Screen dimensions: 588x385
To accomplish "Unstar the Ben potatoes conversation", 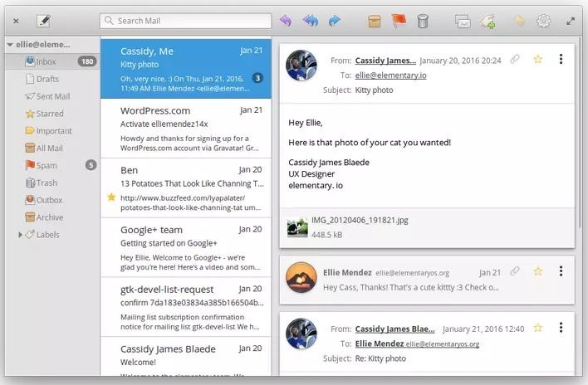I will click(111, 197).
